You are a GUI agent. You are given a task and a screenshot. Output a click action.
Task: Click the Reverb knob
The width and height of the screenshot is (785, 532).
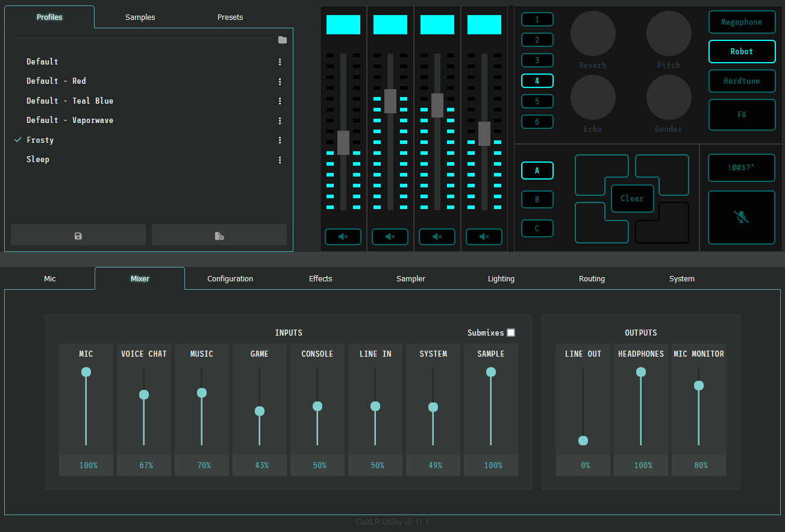click(593, 33)
